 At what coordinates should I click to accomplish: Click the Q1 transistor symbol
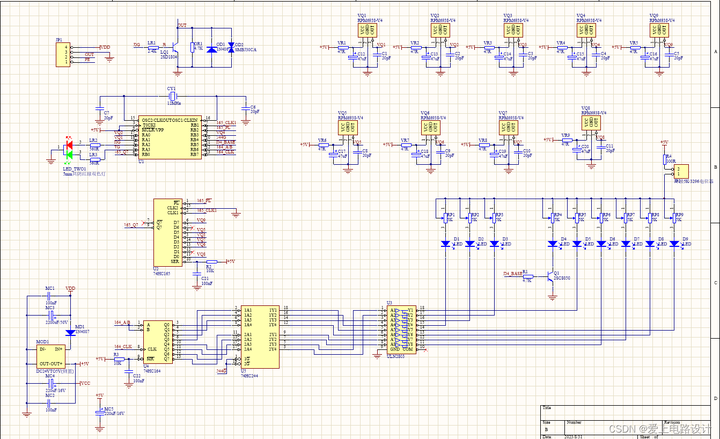click(x=551, y=276)
